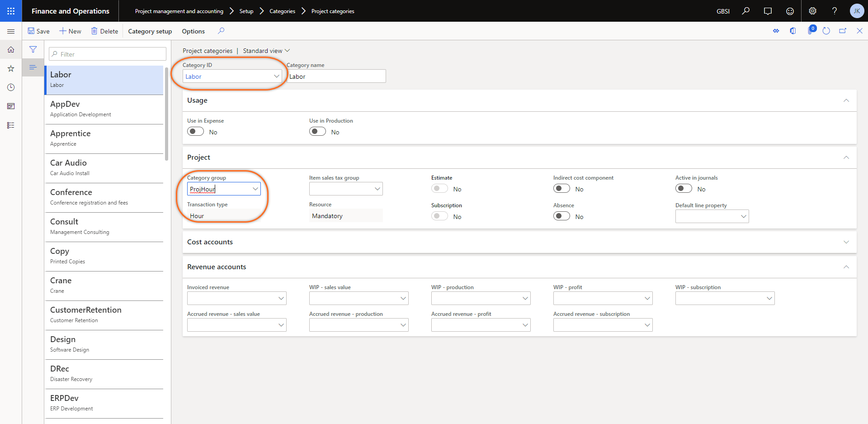Open the Recent items clock icon
The height and width of the screenshot is (424, 868).
coord(11,87)
